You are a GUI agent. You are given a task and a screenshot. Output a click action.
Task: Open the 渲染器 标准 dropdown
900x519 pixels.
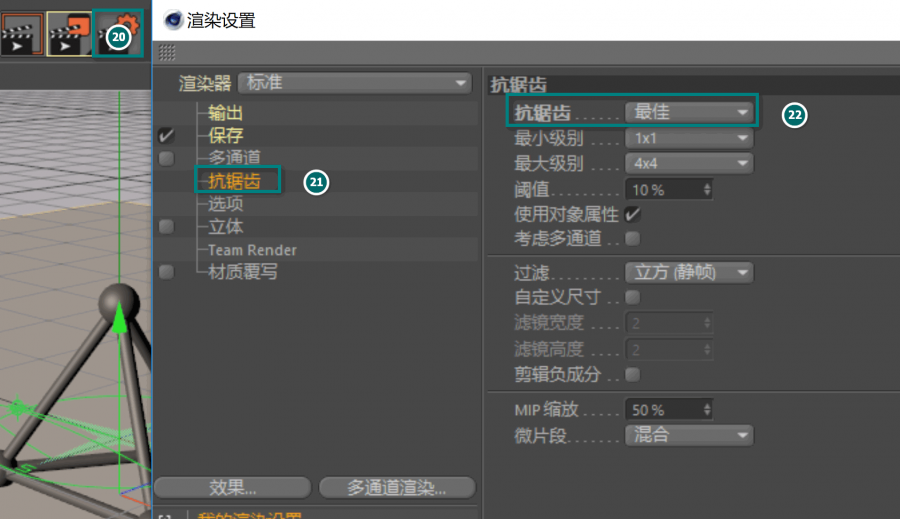(355, 83)
